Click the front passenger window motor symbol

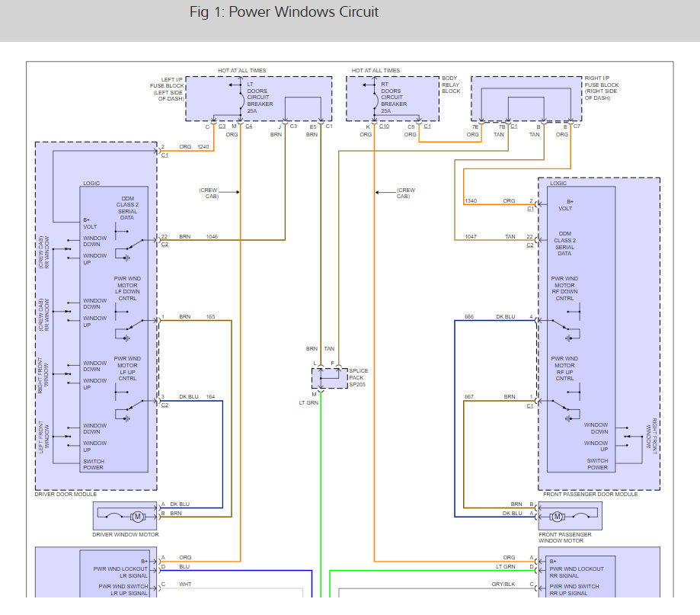pyautogui.click(x=558, y=516)
